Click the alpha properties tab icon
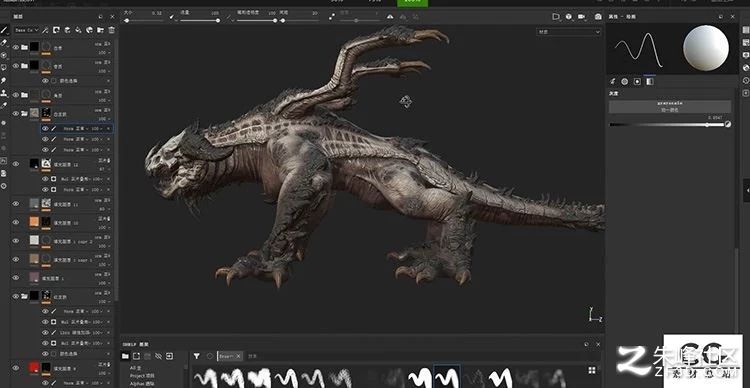Screen dimensions: 750x388 pos(625,81)
